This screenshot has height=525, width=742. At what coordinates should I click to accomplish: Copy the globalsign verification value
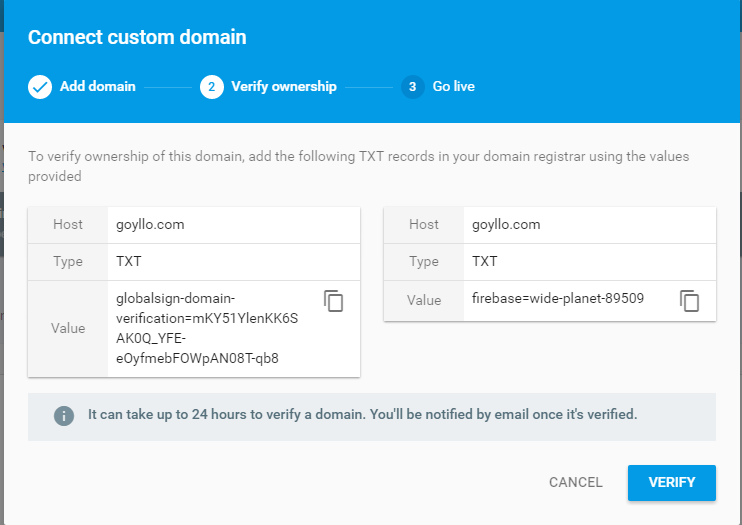(x=334, y=301)
